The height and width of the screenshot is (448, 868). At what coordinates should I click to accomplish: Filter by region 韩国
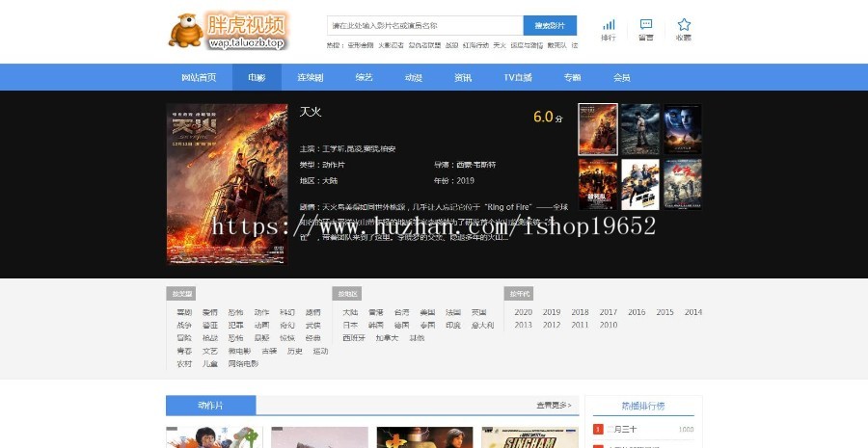376,325
